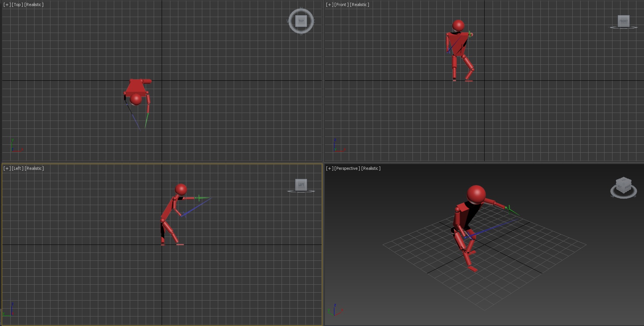Open the [Realistic] shading menu in Front viewport

tap(359, 5)
